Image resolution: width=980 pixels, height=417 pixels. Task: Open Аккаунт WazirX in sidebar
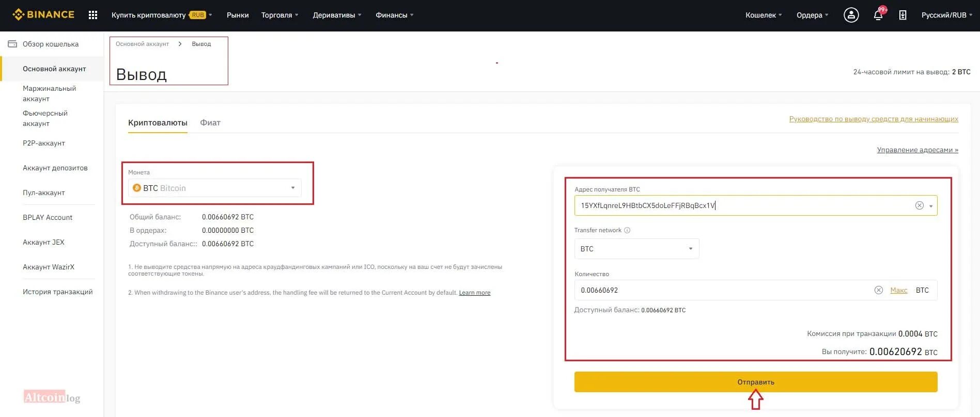click(49, 267)
